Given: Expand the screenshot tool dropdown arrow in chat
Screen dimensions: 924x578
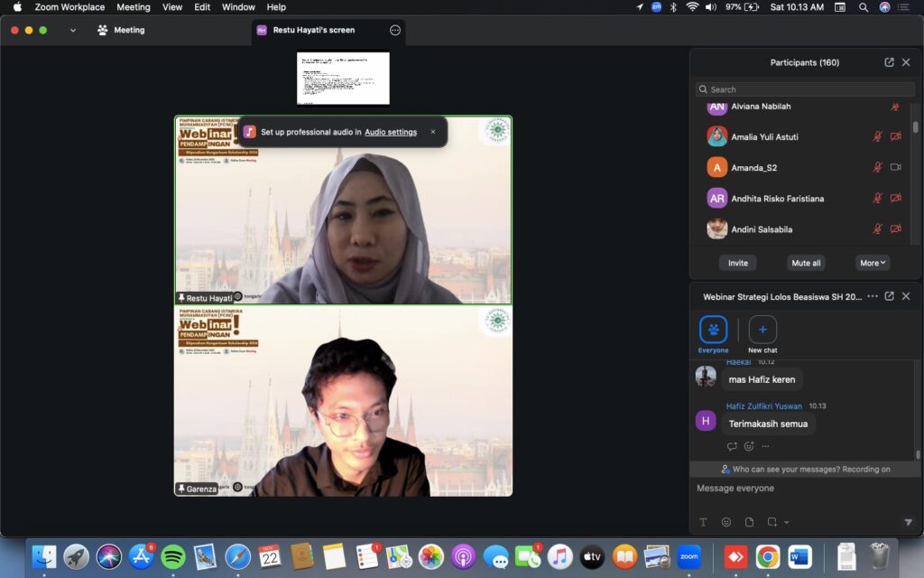Looking at the screenshot, I should click(787, 522).
